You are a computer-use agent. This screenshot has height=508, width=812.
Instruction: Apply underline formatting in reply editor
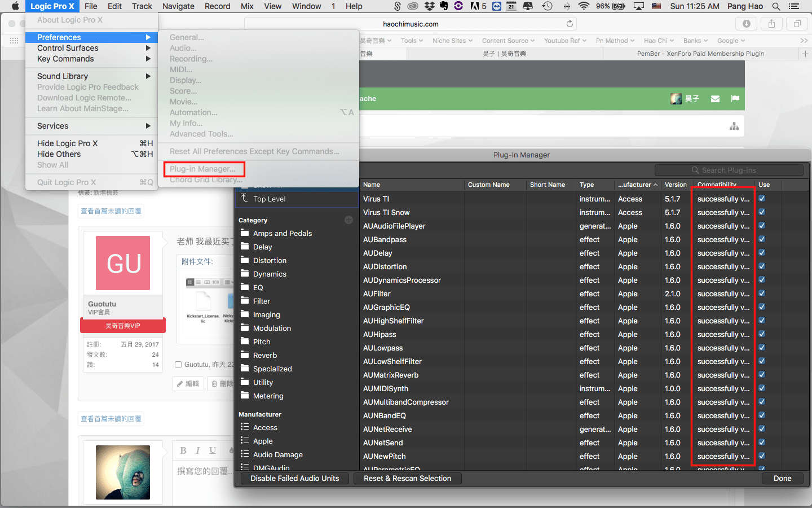tap(213, 450)
